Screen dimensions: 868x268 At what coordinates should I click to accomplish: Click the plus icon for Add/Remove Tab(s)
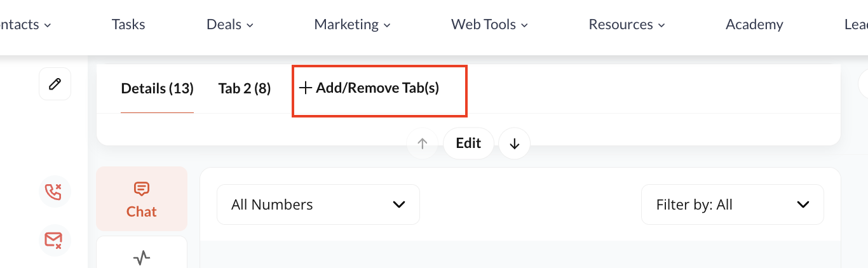click(x=306, y=88)
